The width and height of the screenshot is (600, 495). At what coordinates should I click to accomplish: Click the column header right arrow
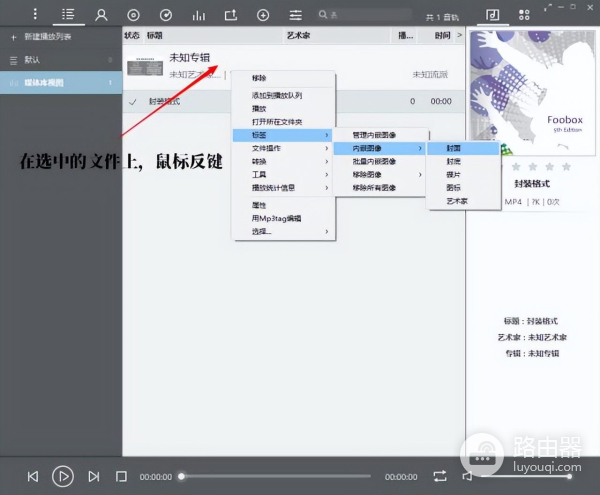tap(459, 35)
